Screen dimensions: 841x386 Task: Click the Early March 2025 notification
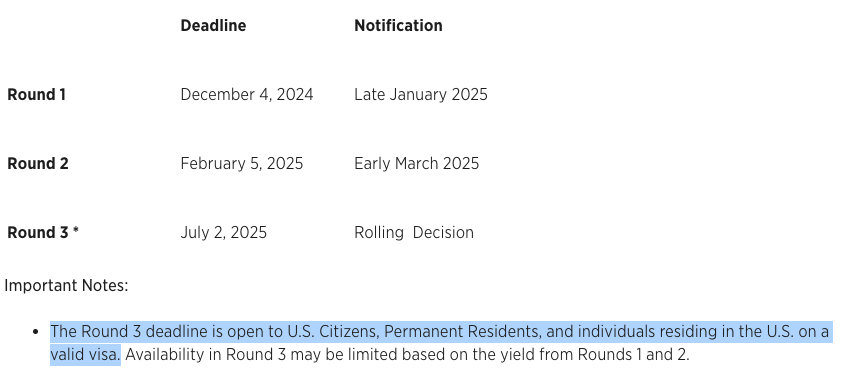tap(416, 164)
